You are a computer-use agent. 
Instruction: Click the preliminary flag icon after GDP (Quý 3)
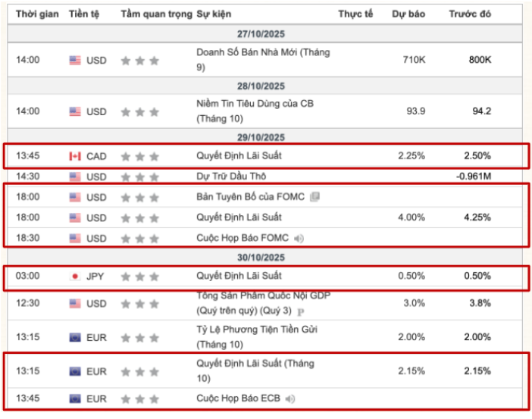(301, 311)
